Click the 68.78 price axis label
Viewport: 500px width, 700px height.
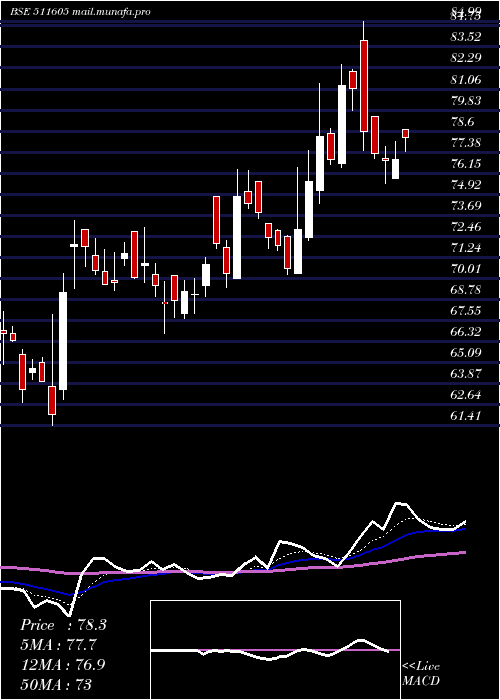pos(466,290)
